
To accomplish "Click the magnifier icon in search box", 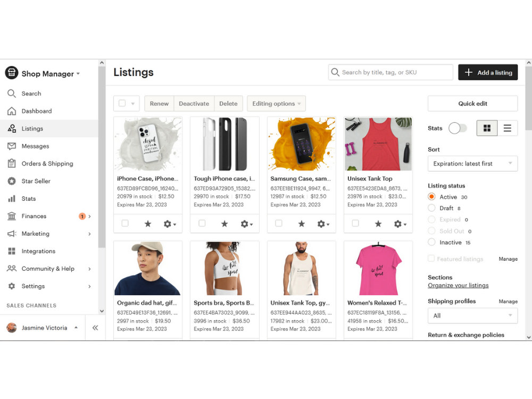I will point(335,72).
